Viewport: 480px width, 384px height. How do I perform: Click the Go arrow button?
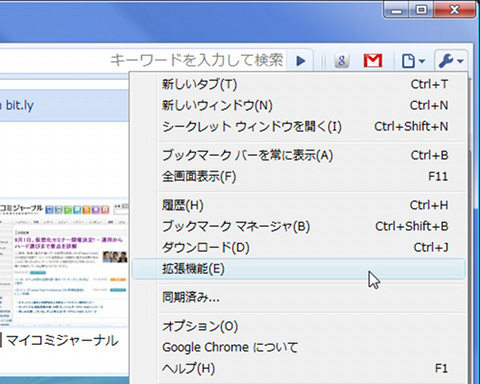click(301, 61)
